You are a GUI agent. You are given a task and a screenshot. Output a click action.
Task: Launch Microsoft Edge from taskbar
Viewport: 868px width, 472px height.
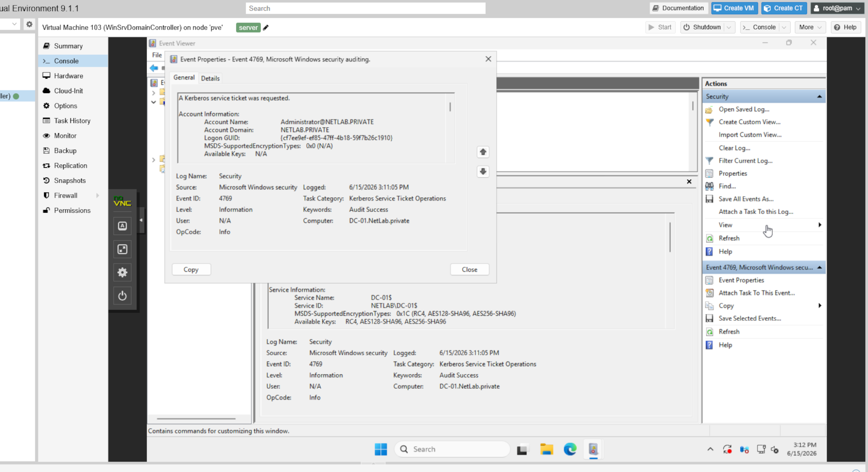click(570, 449)
